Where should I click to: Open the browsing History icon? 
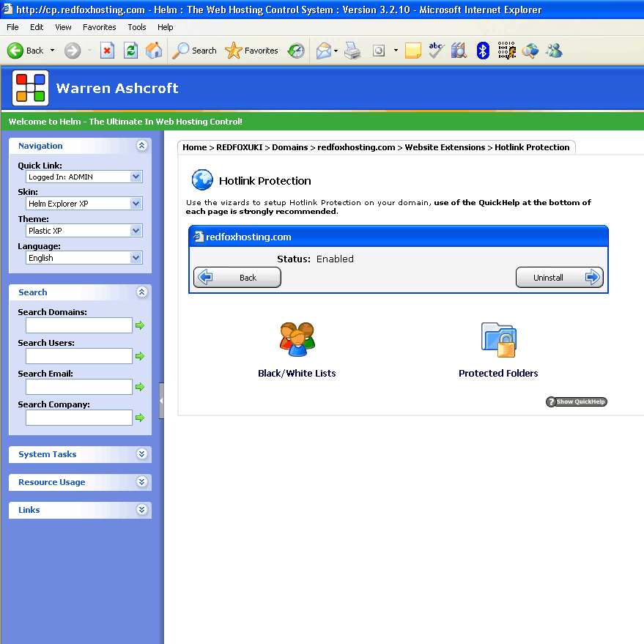point(296,51)
